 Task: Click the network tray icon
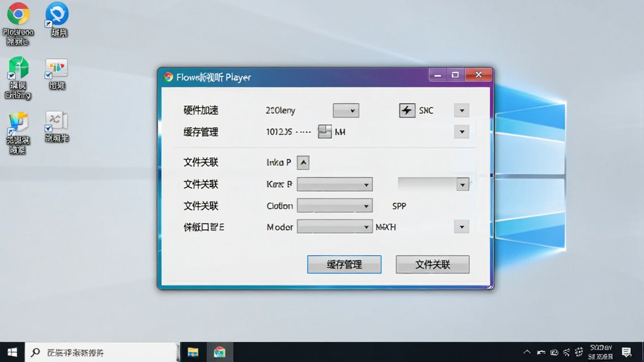(x=541, y=352)
